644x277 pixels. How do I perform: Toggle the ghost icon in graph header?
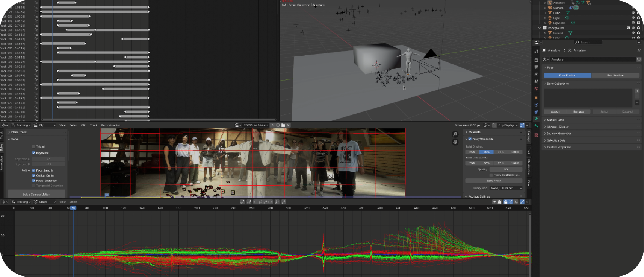499,202
